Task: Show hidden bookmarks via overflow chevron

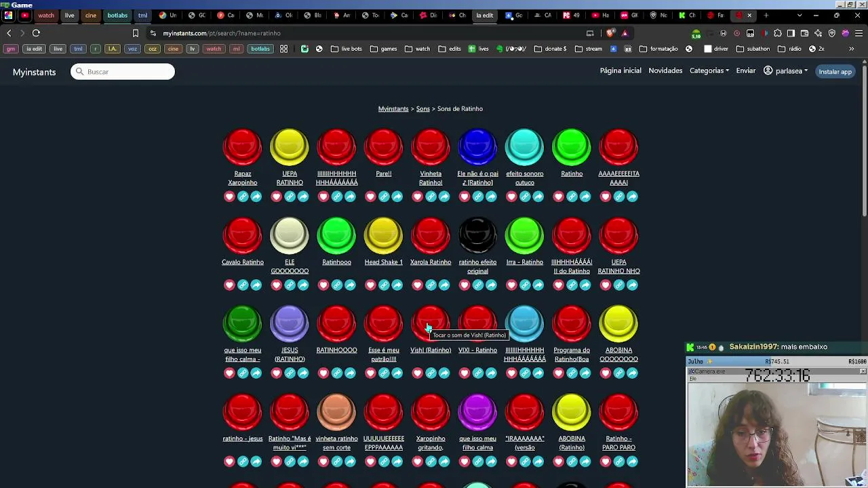Action: 852,49
